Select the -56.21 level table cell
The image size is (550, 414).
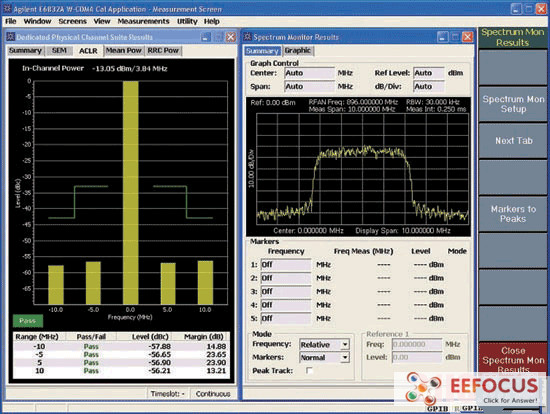coord(159,371)
